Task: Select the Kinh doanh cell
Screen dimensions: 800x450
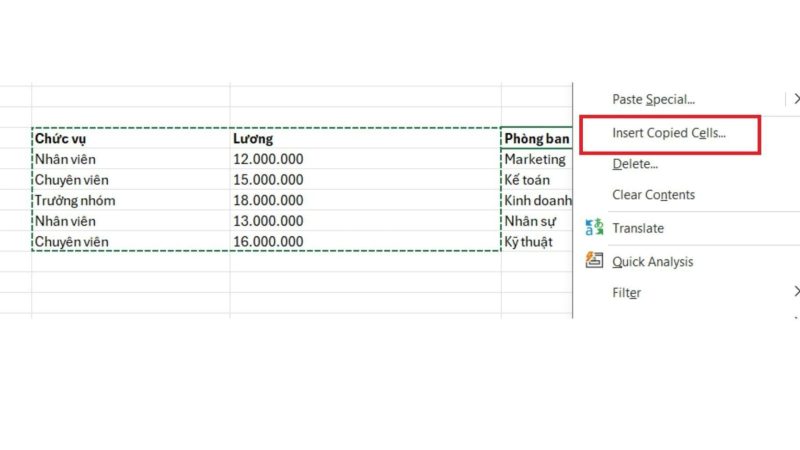Action: click(x=537, y=201)
